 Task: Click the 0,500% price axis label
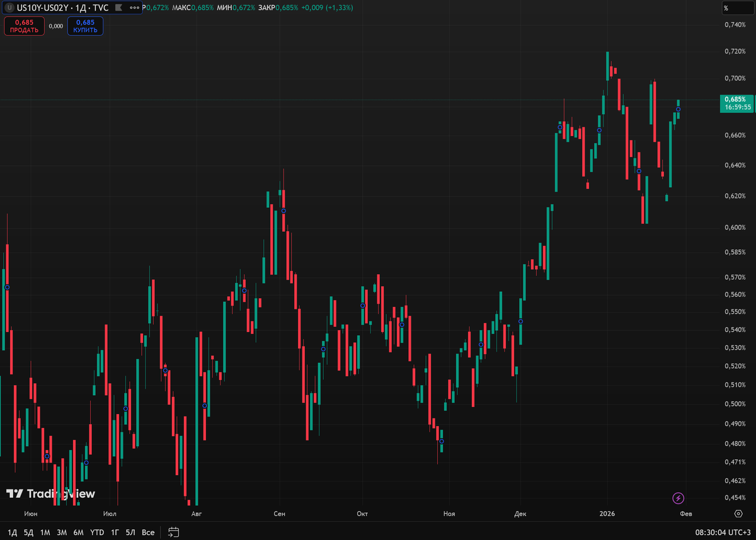[735, 404]
